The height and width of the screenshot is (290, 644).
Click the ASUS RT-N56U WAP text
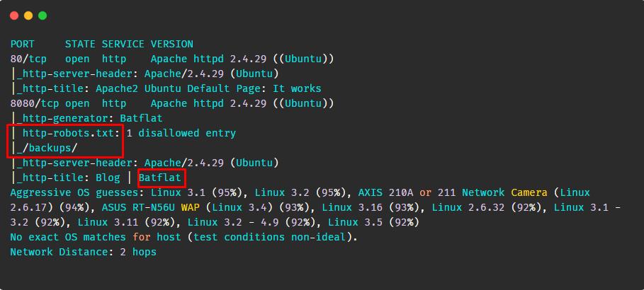[151, 207]
